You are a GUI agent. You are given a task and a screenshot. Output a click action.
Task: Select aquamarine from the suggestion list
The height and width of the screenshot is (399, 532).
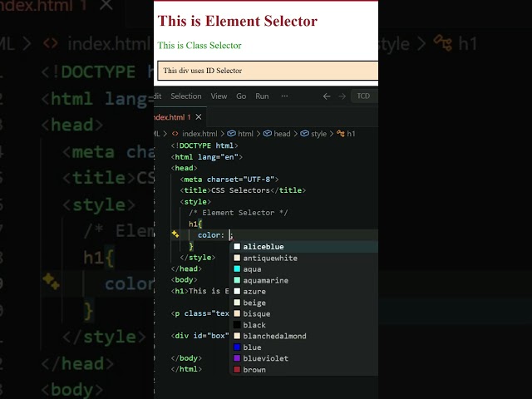click(x=304, y=280)
